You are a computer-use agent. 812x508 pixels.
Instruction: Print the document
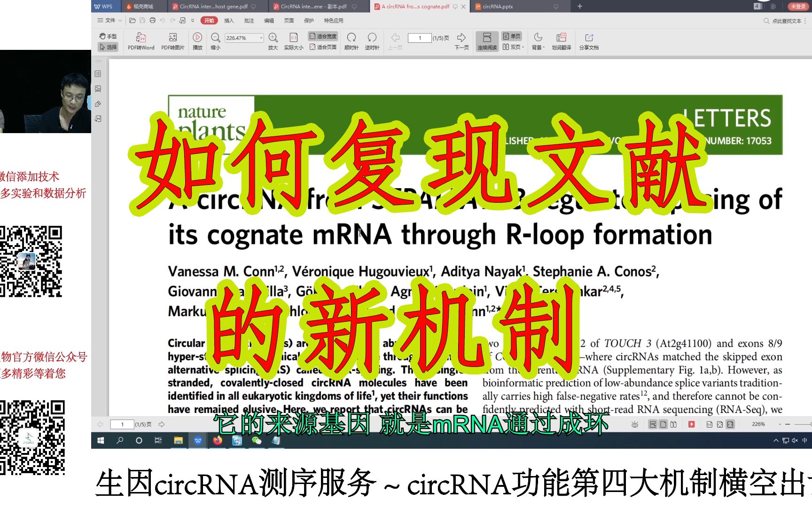(x=152, y=20)
